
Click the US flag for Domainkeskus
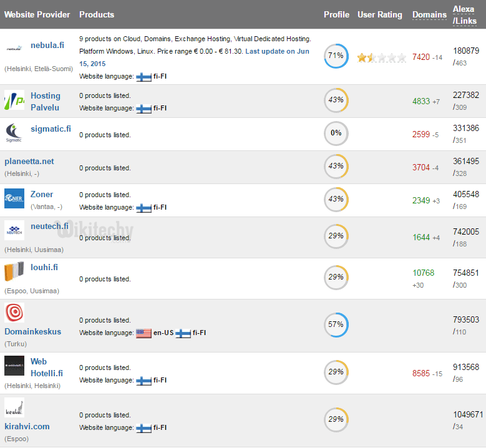143,333
